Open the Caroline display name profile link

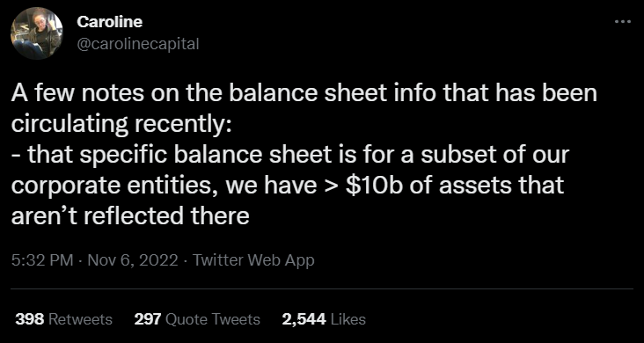110,22
